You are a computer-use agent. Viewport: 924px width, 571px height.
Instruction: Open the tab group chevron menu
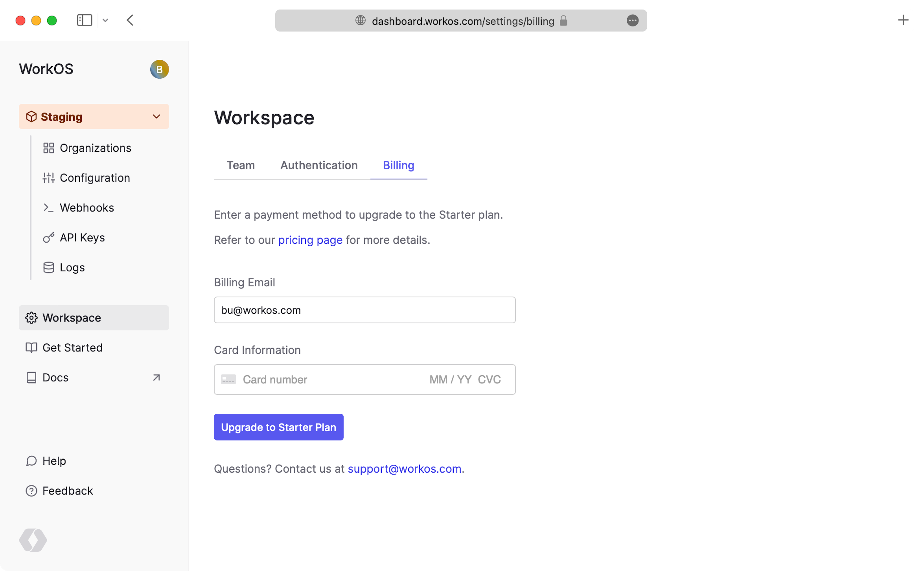click(105, 20)
